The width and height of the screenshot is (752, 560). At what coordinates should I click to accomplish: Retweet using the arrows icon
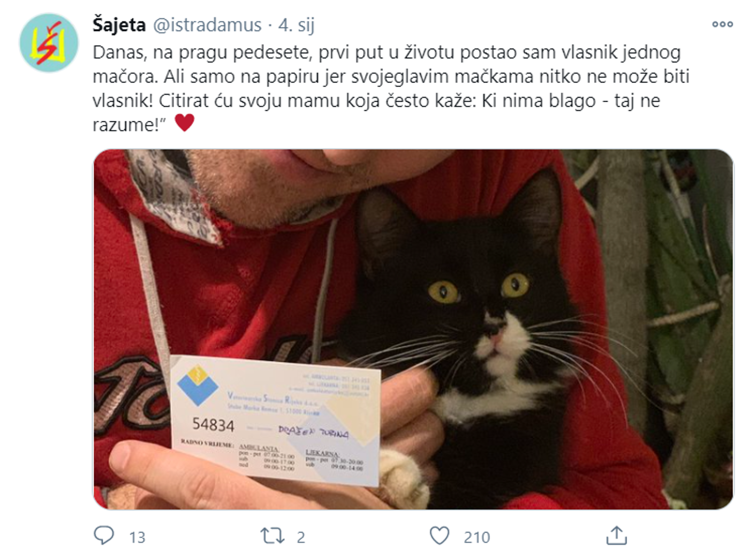pos(272,536)
